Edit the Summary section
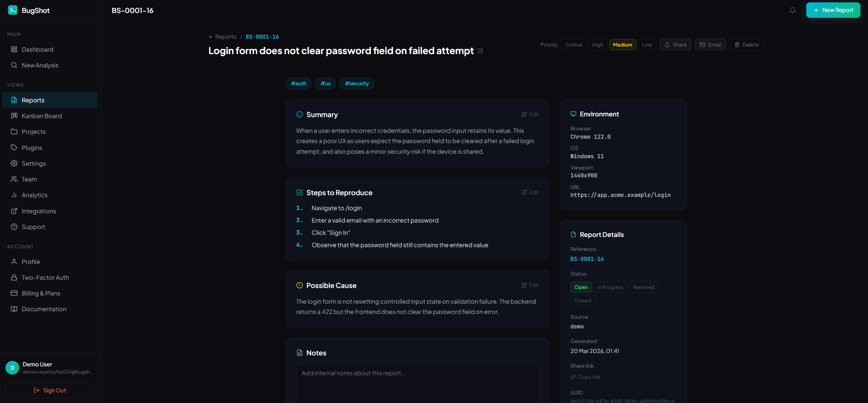Viewport: 868px width, 403px height. tap(530, 114)
